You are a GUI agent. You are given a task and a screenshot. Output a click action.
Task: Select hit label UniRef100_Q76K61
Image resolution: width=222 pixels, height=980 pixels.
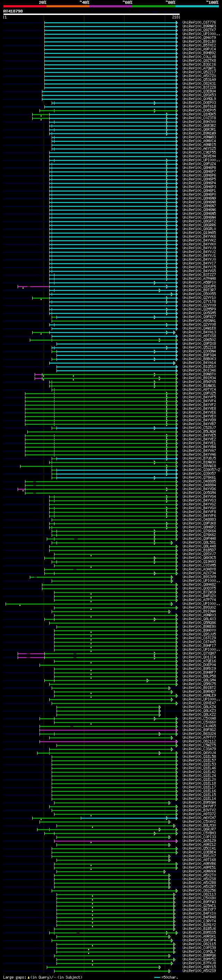tap(199, 477)
